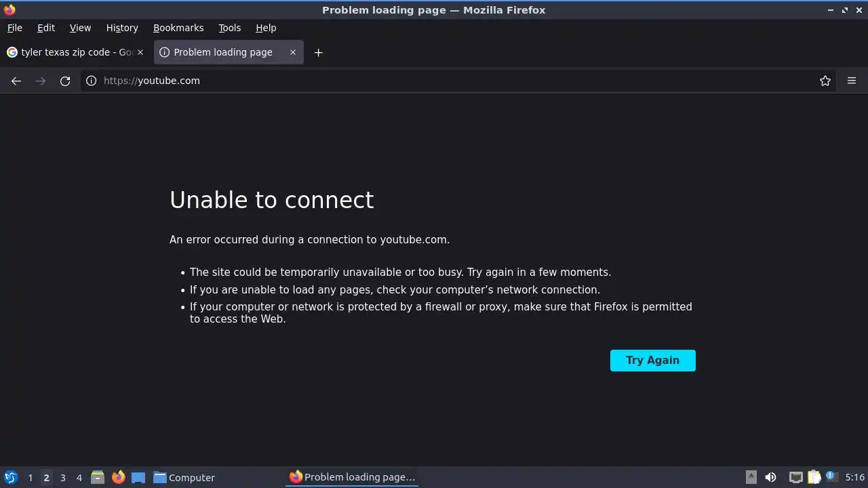Go forward one page

tap(41, 81)
